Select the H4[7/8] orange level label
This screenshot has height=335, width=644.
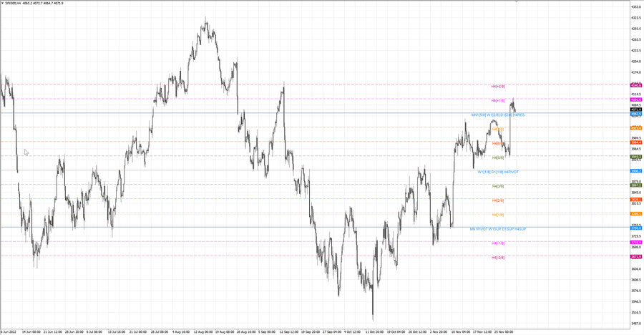coord(498,129)
